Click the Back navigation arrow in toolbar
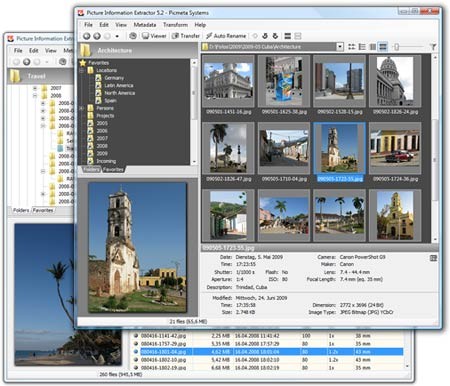This screenshot has width=450, height=386. [x=87, y=36]
